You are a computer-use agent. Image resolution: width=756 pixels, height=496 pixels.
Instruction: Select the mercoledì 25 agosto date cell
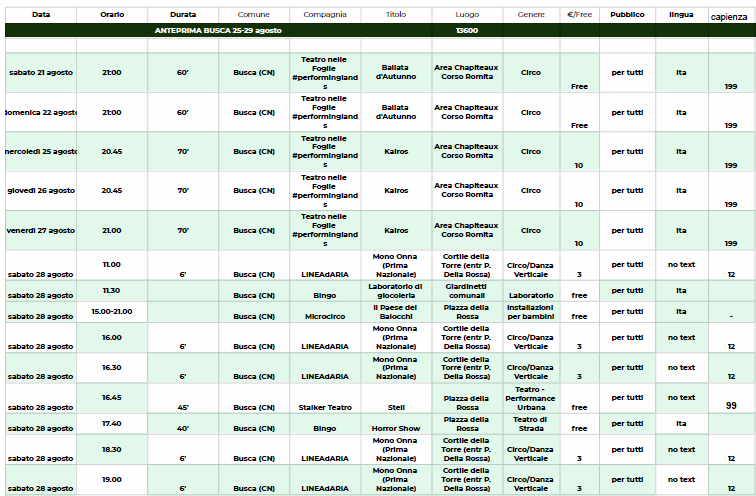click(41, 151)
